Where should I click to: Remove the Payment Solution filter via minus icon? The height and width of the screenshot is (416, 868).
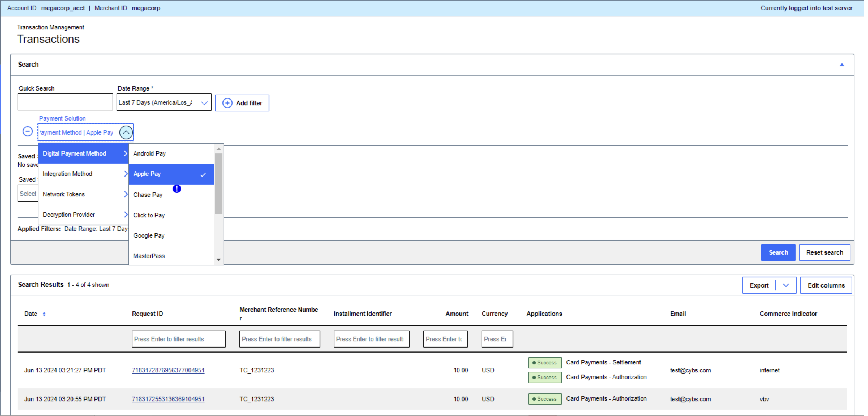point(27,132)
